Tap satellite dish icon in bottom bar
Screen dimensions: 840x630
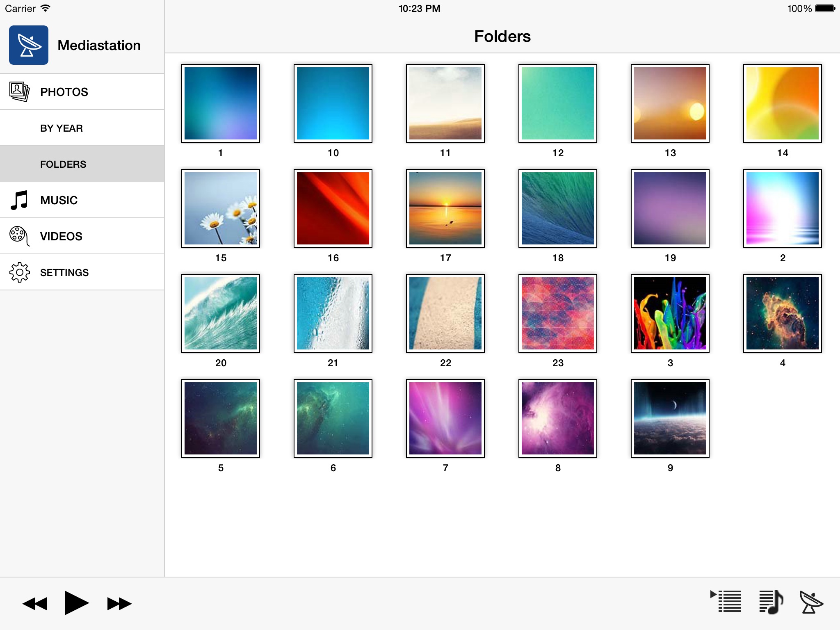pyautogui.click(x=811, y=602)
